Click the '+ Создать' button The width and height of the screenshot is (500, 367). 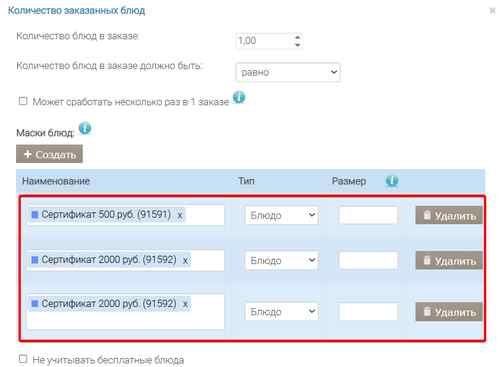tap(49, 154)
